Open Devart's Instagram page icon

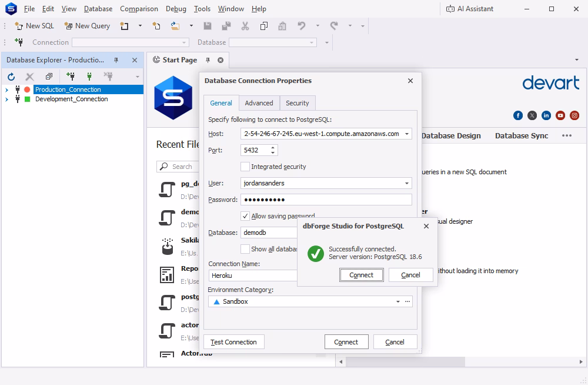(574, 115)
